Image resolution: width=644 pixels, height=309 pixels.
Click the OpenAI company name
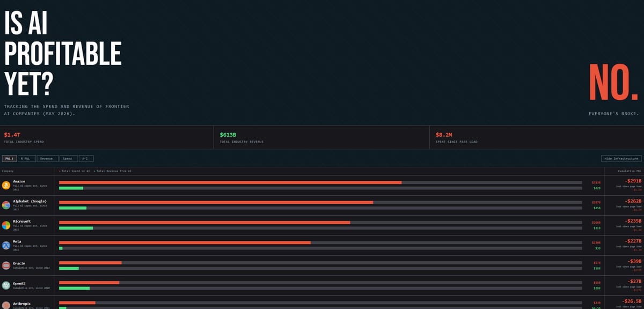[x=19, y=283]
